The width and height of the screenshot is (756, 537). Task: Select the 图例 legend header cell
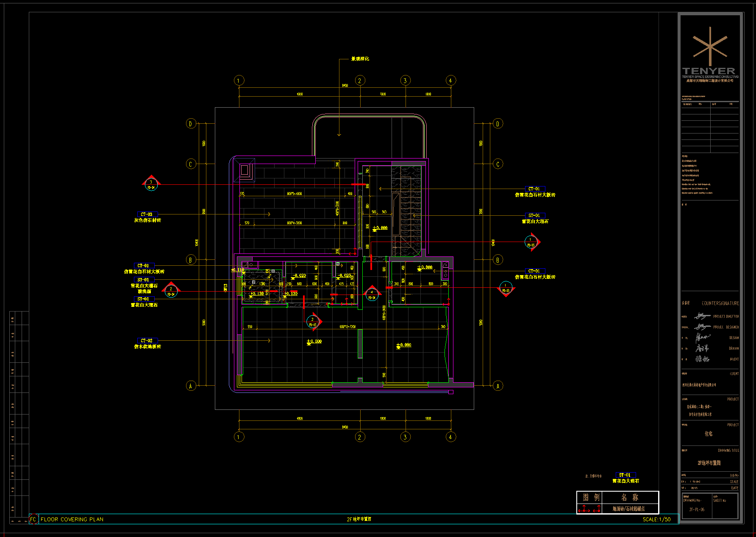tap(590, 497)
